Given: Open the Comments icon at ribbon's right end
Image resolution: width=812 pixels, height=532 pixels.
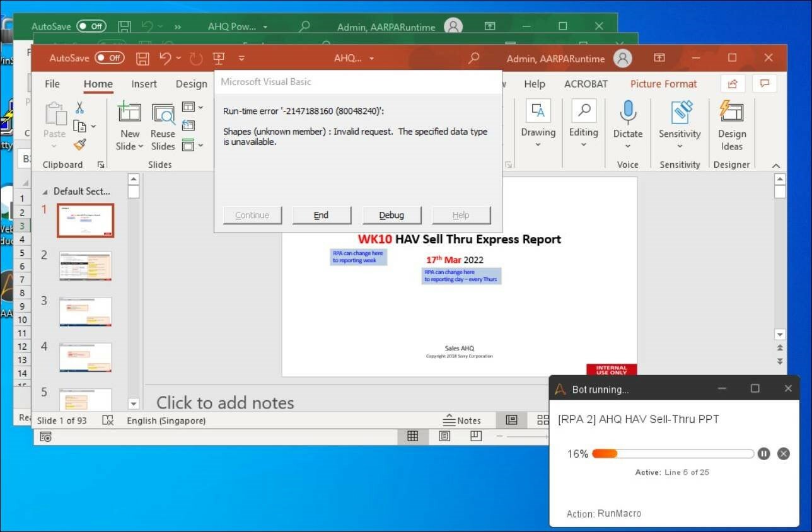Looking at the screenshot, I should 765,84.
